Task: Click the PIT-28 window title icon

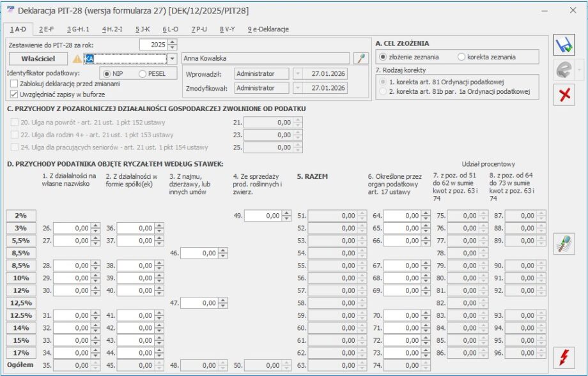Action: click(11, 10)
